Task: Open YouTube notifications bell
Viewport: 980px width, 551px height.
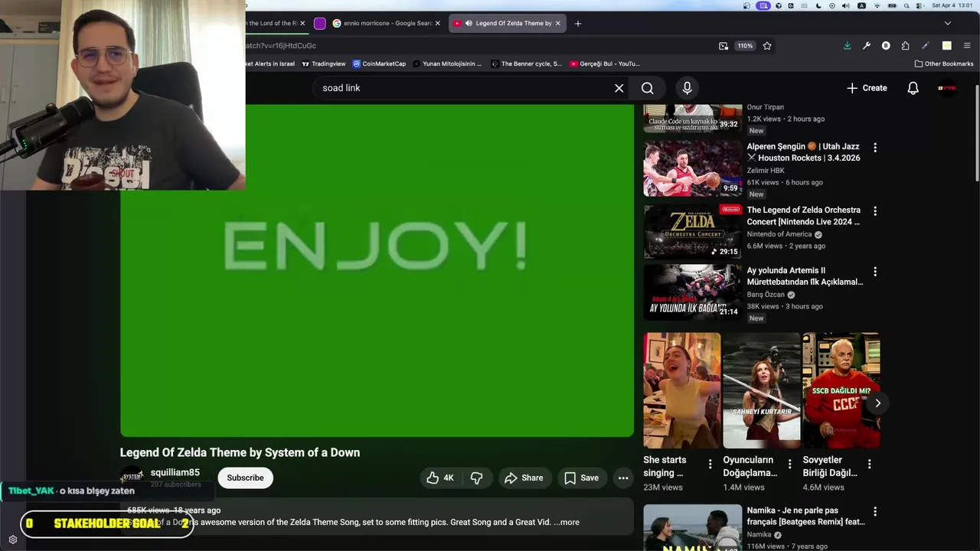Action: [x=913, y=88]
